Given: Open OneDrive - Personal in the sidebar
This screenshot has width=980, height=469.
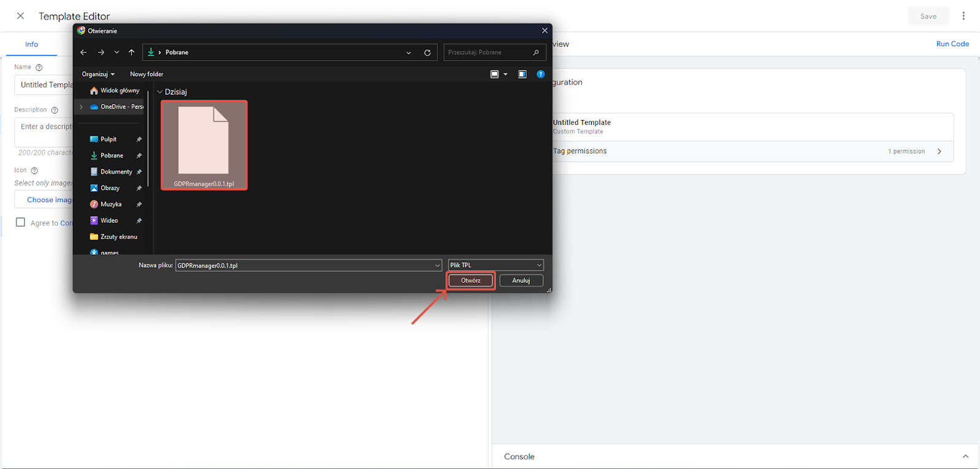Looking at the screenshot, I should click(116, 107).
